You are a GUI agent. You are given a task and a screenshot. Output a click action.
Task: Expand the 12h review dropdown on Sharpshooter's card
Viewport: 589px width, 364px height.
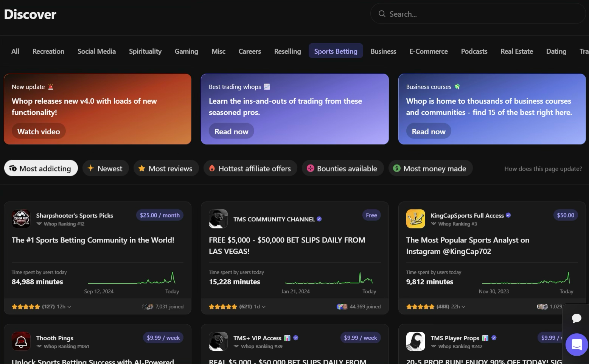pyautogui.click(x=64, y=306)
